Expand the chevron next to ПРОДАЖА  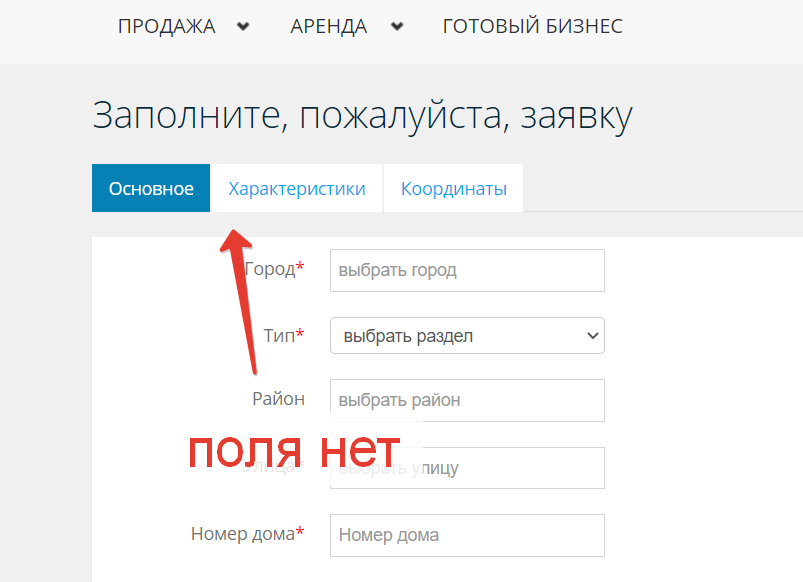click(x=243, y=26)
